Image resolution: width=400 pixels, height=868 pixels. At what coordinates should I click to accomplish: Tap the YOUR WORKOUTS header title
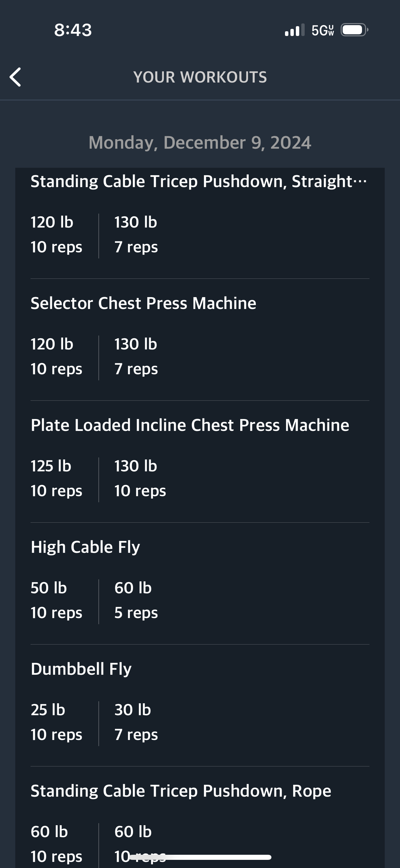click(x=200, y=77)
